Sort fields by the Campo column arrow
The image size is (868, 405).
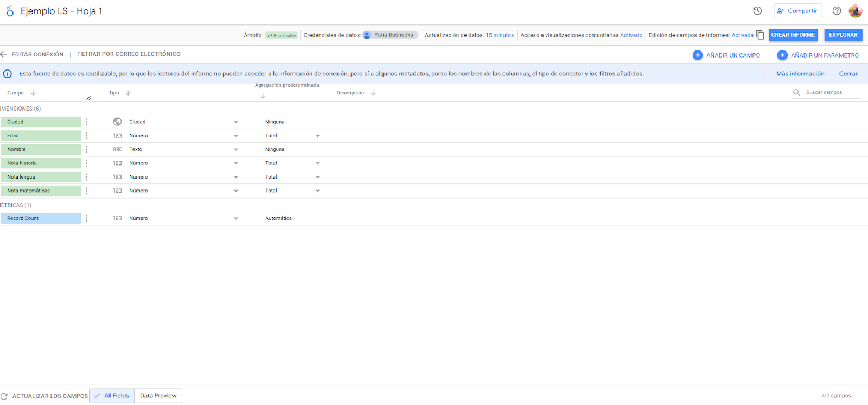click(x=33, y=93)
